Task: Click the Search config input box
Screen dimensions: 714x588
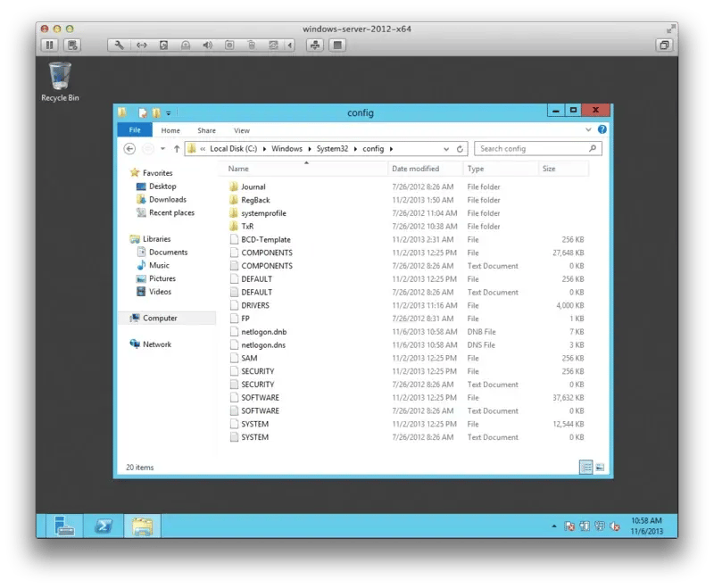Action: [x=531, y=149]
